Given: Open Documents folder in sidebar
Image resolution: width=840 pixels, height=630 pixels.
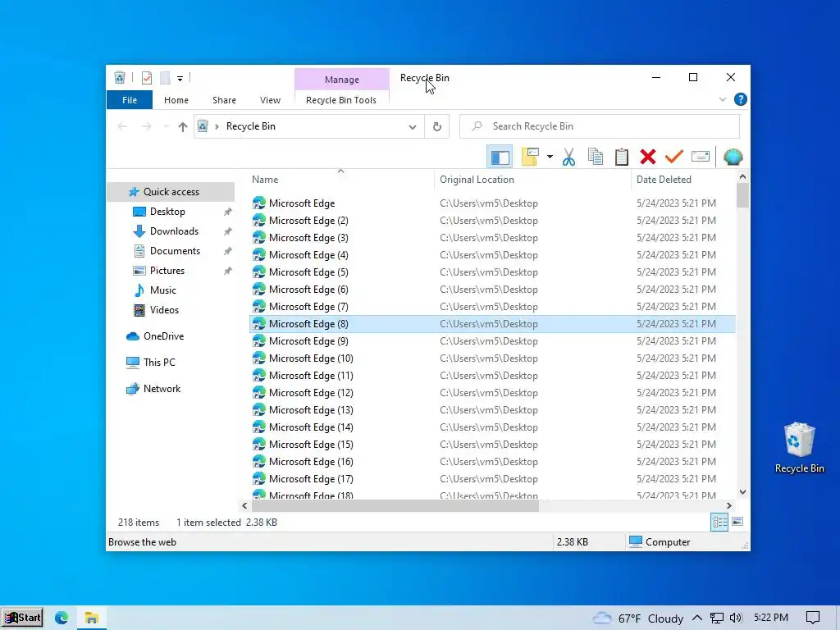Looking at the screenshot, I should click(175, 251).
